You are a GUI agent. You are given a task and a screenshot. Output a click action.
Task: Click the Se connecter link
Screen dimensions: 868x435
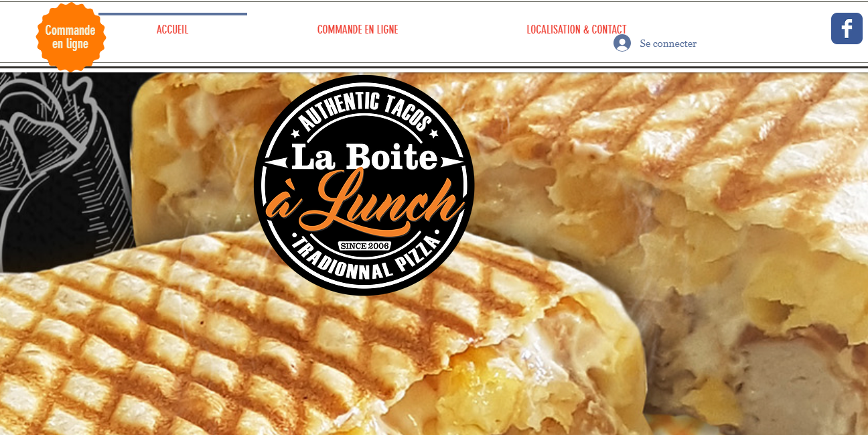click(x=668, y=44)
